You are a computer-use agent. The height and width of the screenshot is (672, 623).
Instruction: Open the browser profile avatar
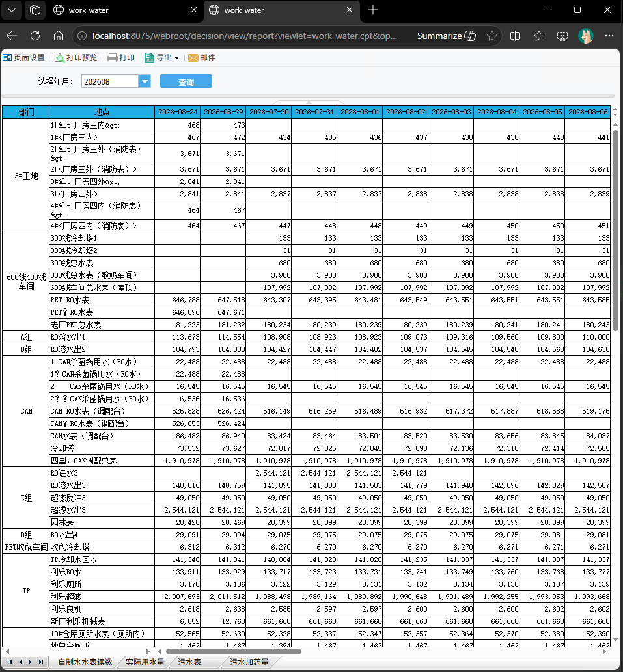click(586, 36)
